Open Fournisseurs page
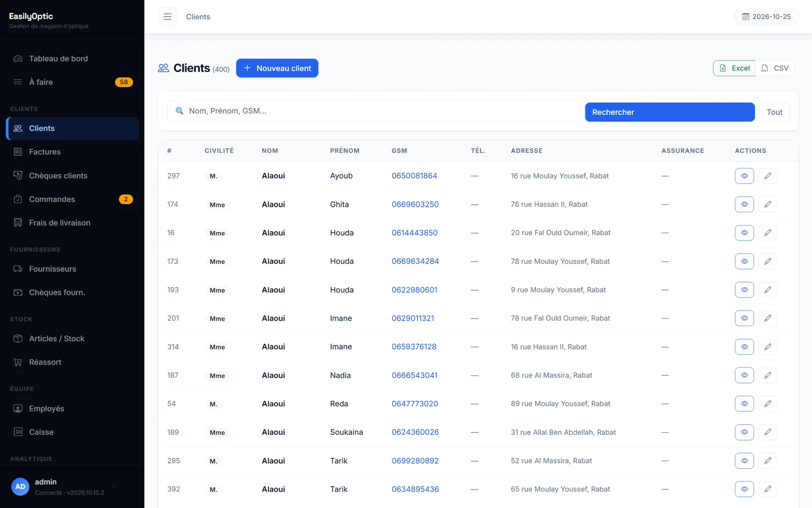This screenshot has width=812, height=508. [72, 269]
